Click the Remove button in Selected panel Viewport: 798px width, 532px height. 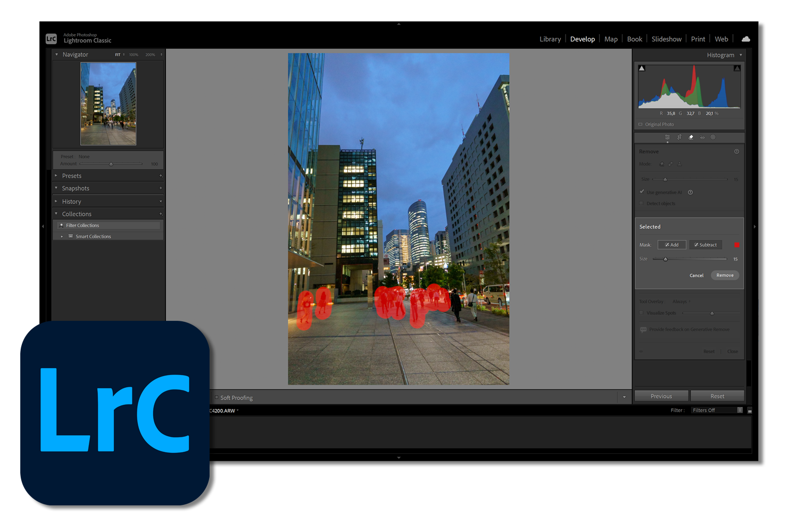[725, 275]
